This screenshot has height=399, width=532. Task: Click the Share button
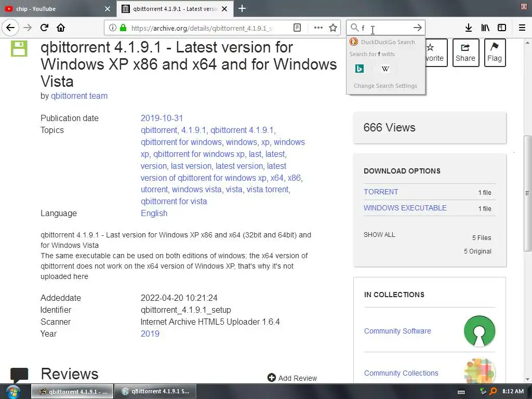465,52
